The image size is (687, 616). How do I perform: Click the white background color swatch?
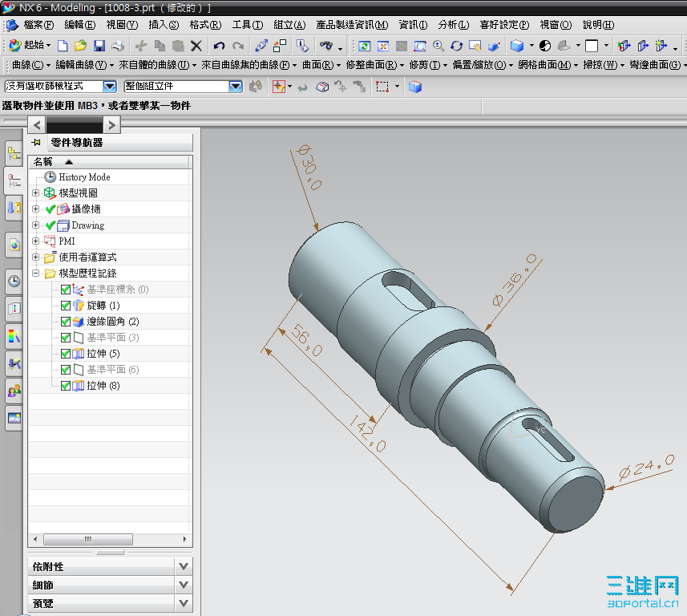(x=592, y=46)
